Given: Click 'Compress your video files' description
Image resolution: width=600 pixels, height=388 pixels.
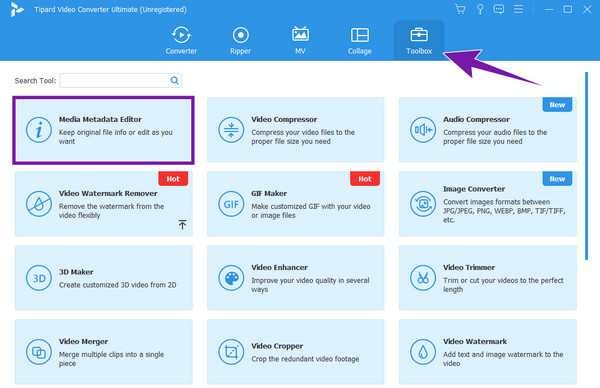Looking at the screenshot, I should tap(303, 137).
